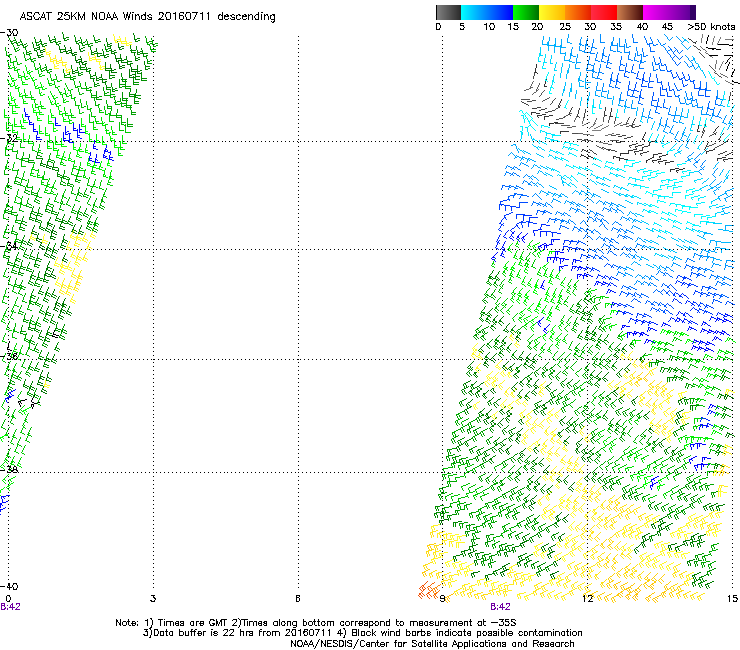The width and height of the screenshot is (740, 650).
Task: Click the chart title 'ASCAT 25KM NOAA Winds'
Action: pyautogui.click(x=86, y=16)
